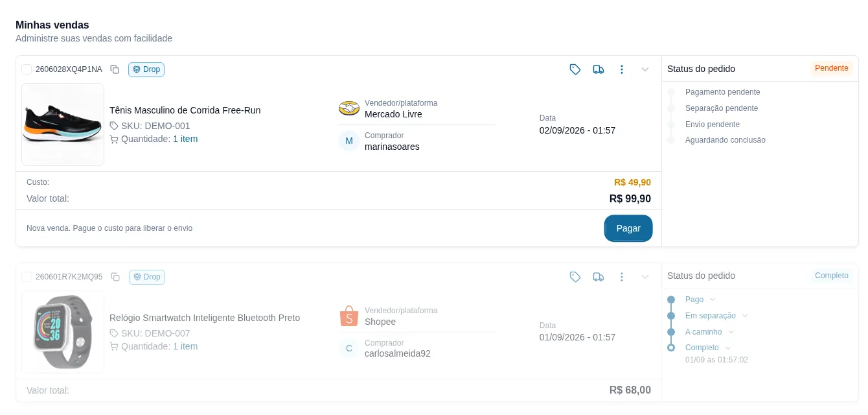The height and width of the screenshot is (415, 868).
Task: Click SKU tag icon beside DEMO-001
Action: click(x=114, y=126)
